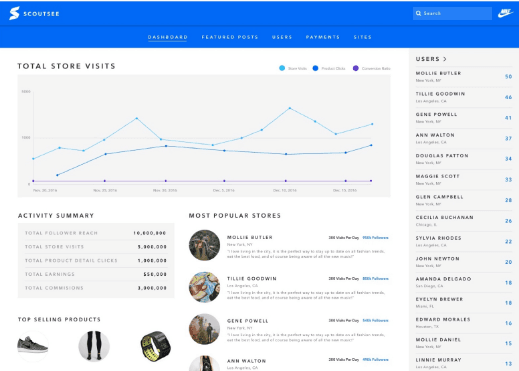
Task: Click the search magnifier icon
Action: (x=418, y=13)
